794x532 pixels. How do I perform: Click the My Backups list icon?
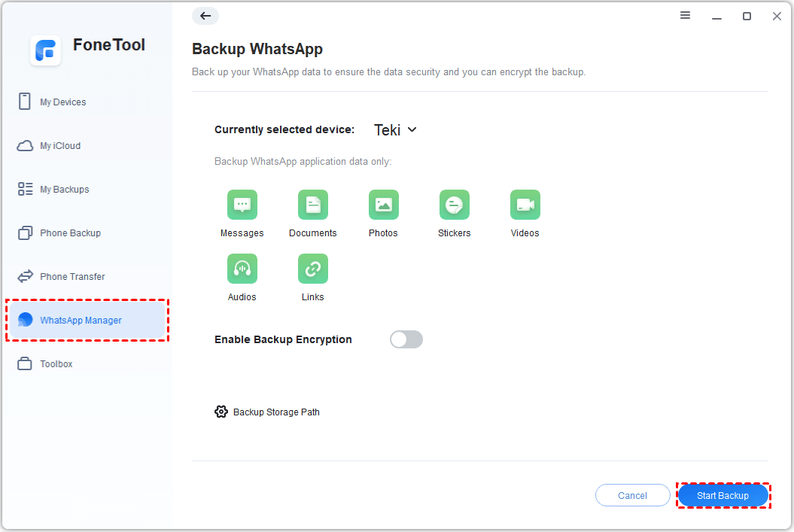[25, 190]
